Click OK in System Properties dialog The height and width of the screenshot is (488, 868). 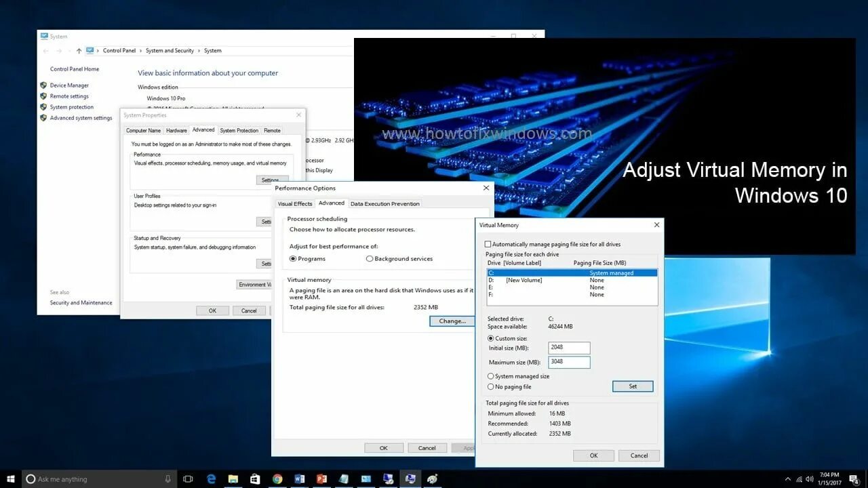pos(212,310)
